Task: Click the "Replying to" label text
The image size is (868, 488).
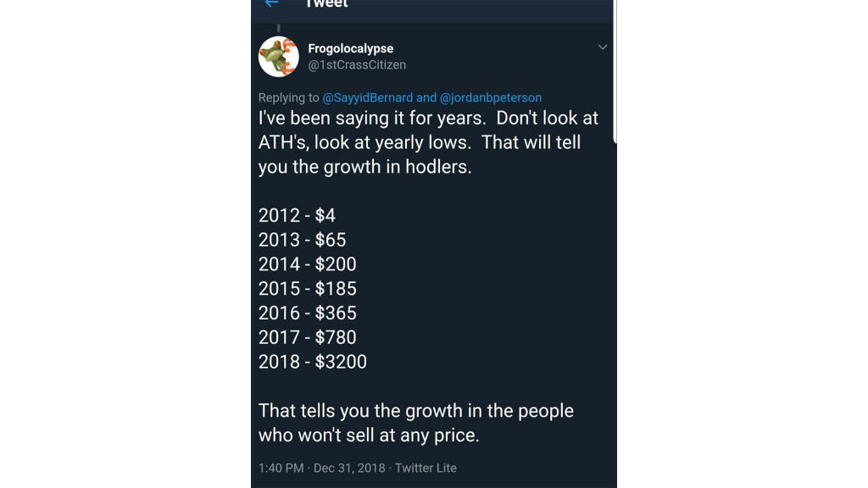Action: coord(289,97)
